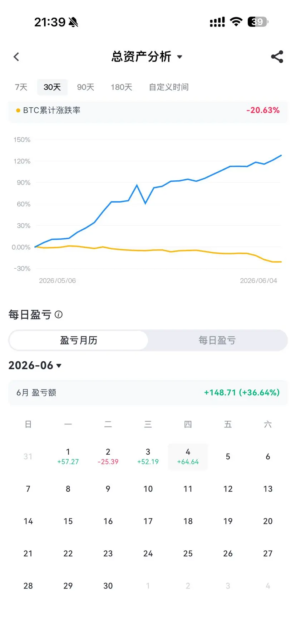Tap the blue line peak on chart
296x644 pixels.
(x=281, y=156)
